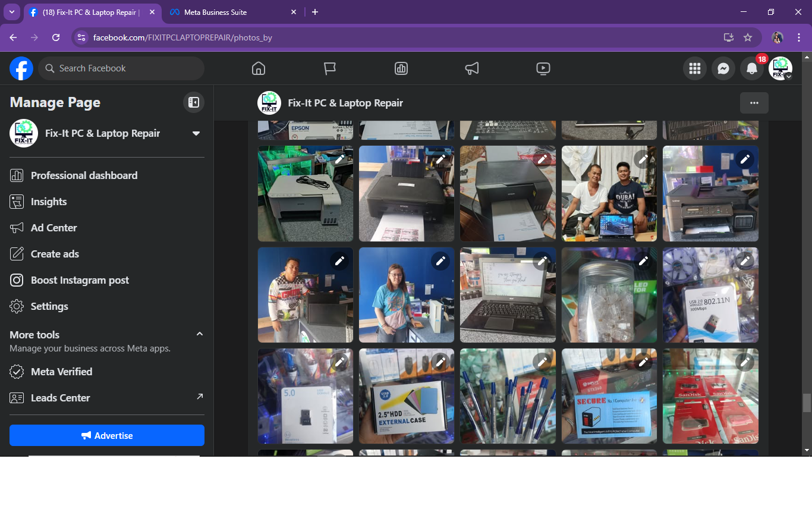
Task: Expand page switcher next to Fix-It PC & Laptop Repair
Action: pyautogui.click(x=196, y=133)
